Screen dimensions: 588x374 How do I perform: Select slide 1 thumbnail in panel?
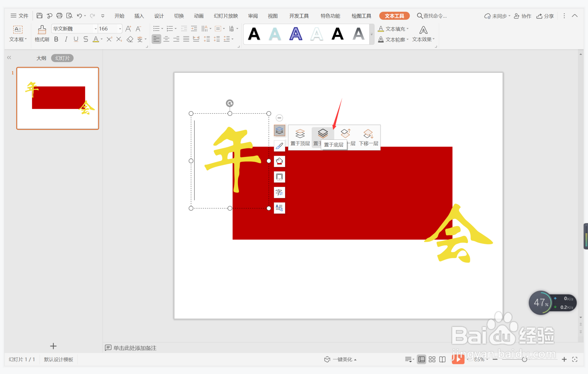pyautogui.click(x=58, y=98)
